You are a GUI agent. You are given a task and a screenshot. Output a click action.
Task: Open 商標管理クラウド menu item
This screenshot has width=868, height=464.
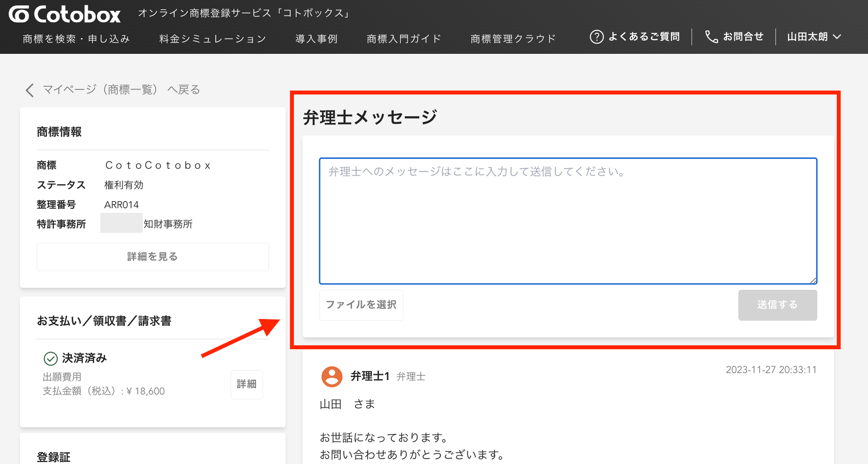[513, 39]
